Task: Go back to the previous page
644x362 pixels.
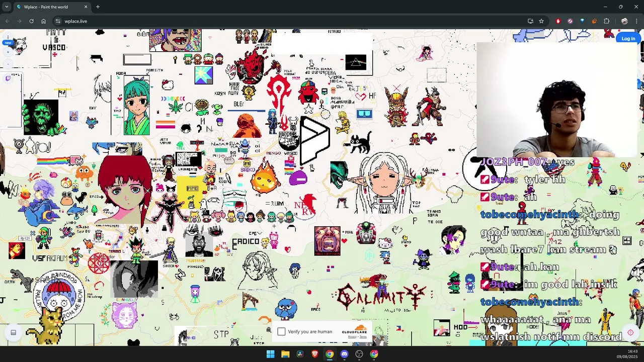Action: pos(7,21)
